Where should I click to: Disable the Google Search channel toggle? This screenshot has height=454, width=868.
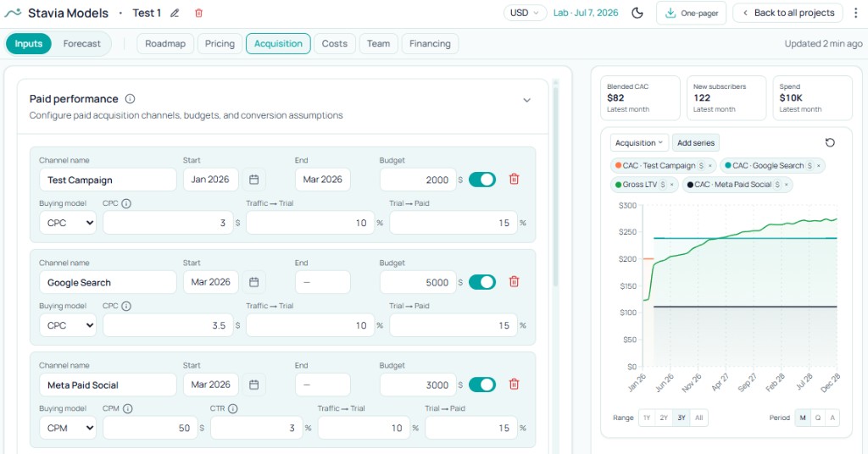click(x=482, y=282)
